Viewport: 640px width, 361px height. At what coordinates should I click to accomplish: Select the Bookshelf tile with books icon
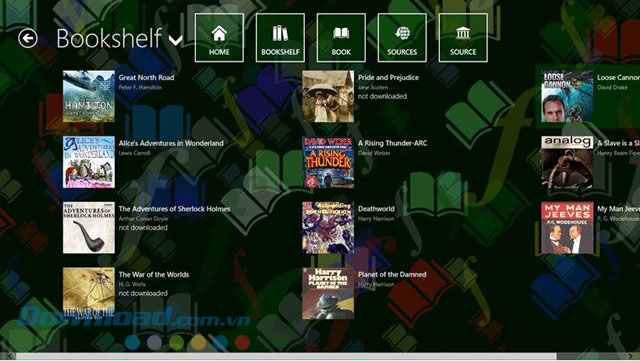(280, 38)
